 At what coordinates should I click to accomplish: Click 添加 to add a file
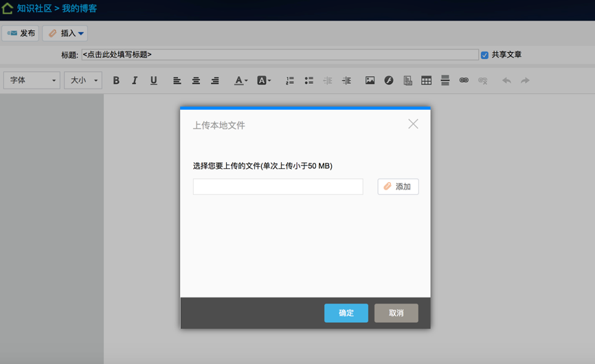click(398, 187)
